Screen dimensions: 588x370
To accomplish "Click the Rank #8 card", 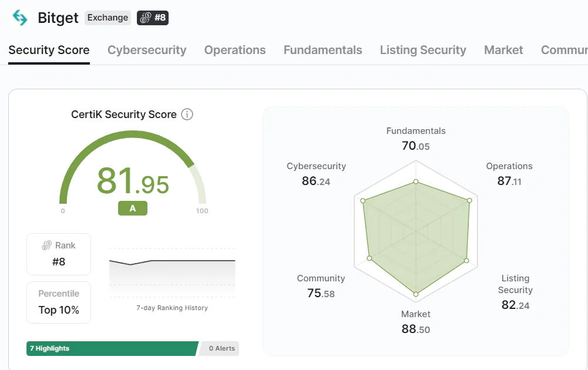I will tap(59, 254).
